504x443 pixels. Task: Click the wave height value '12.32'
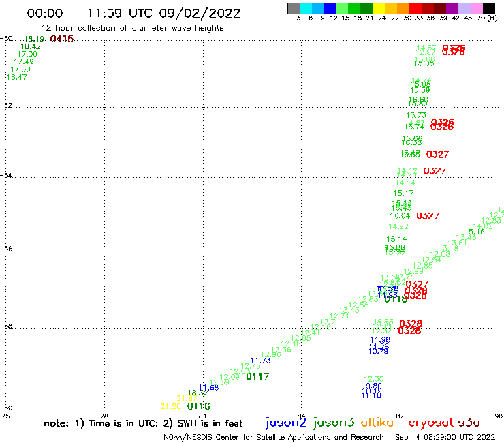point(382,331)
